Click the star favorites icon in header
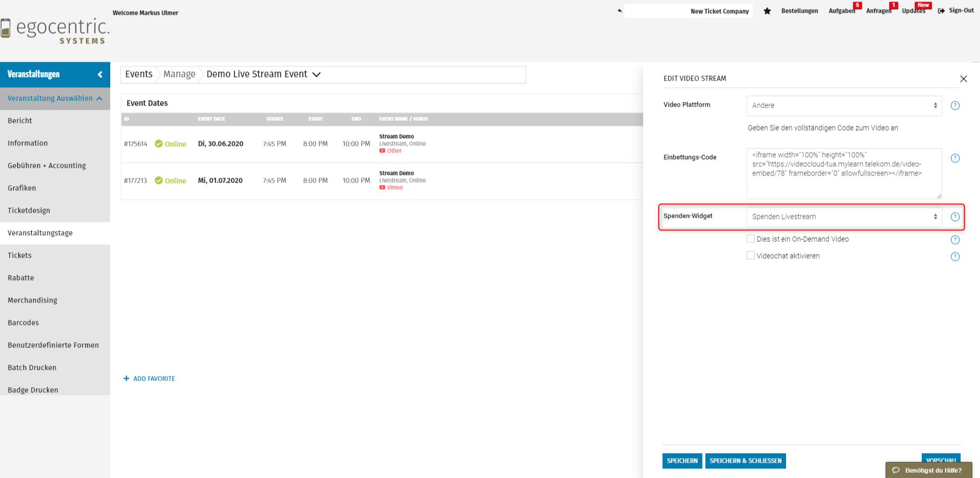Image resolution: width=980 pixels, height=478 pixels. [x=767, y=11]
